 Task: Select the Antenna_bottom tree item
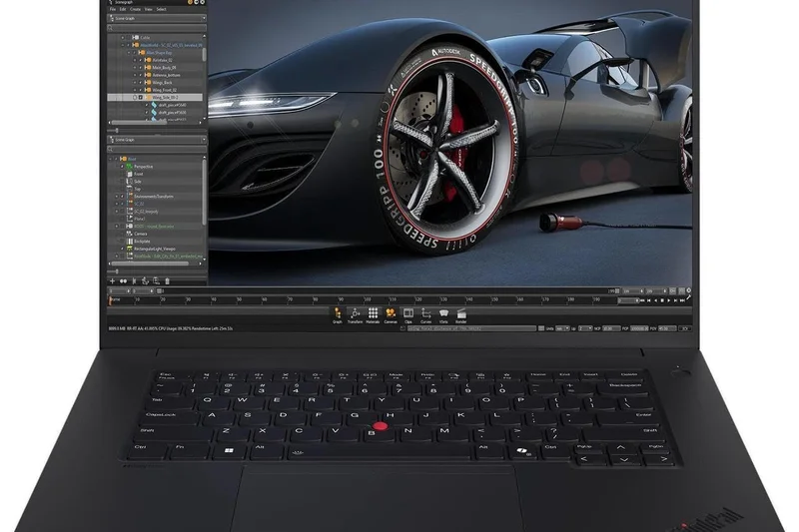click(166, 75)
